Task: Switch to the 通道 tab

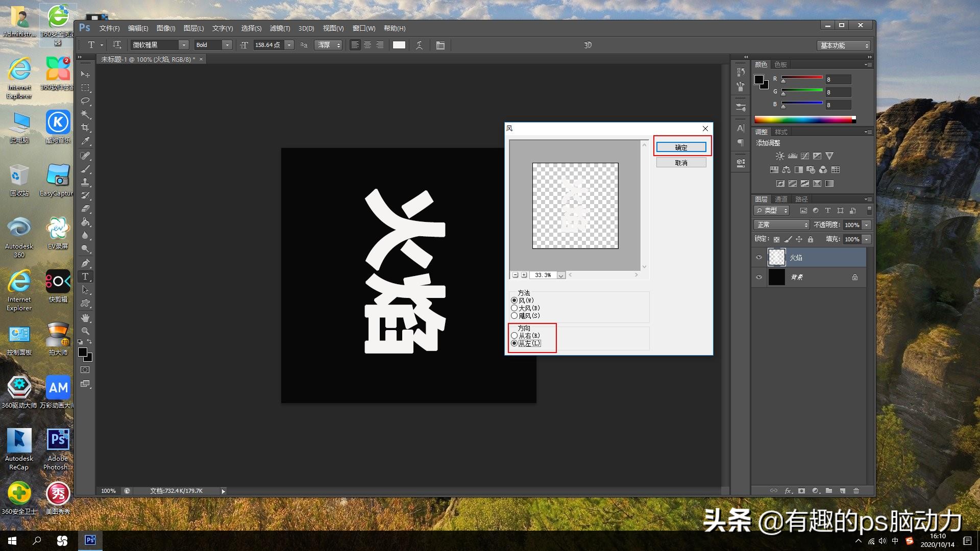Action: [781, 199]
